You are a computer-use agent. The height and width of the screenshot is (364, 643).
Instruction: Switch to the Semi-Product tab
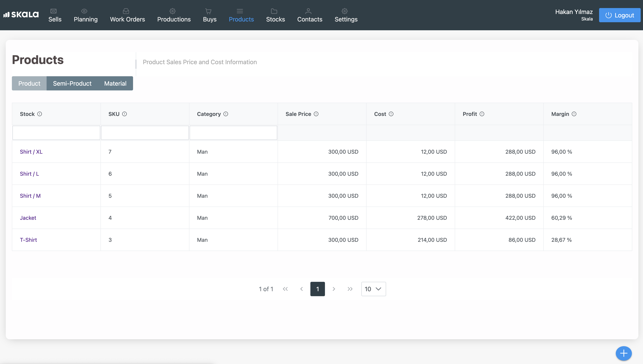tap(72, 83)
